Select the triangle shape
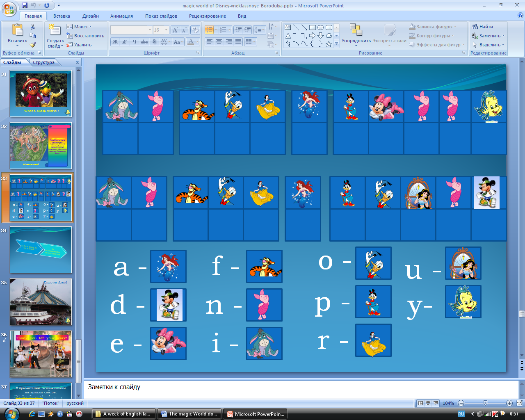Screen dimensions: 525x420 pos(288,36)
